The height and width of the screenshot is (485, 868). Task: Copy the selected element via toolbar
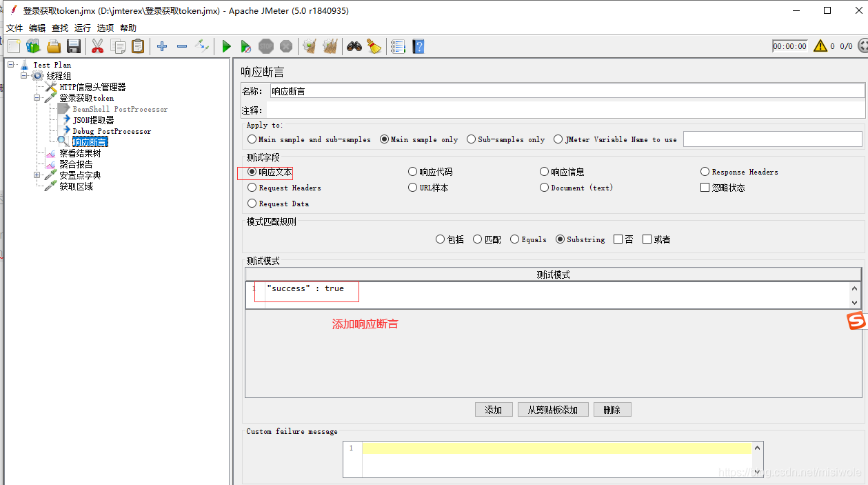(118, 46)
